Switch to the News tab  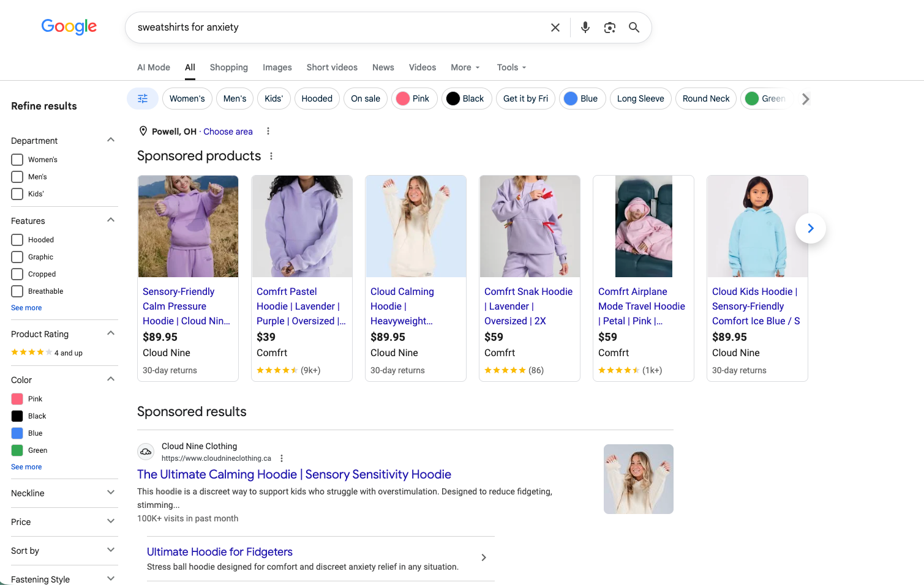click(x=383, y=67)
